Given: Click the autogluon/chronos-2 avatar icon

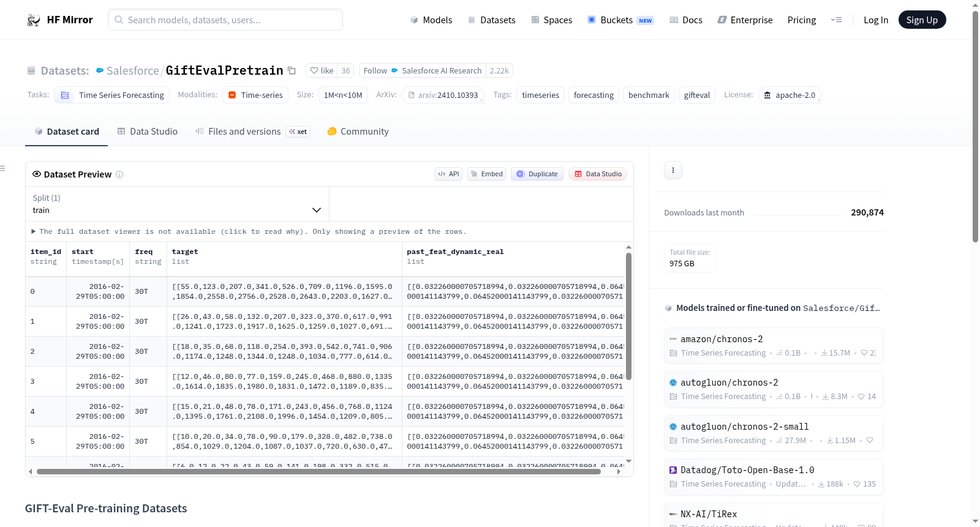Looking at the screenshot, I should tap(673, 383).
